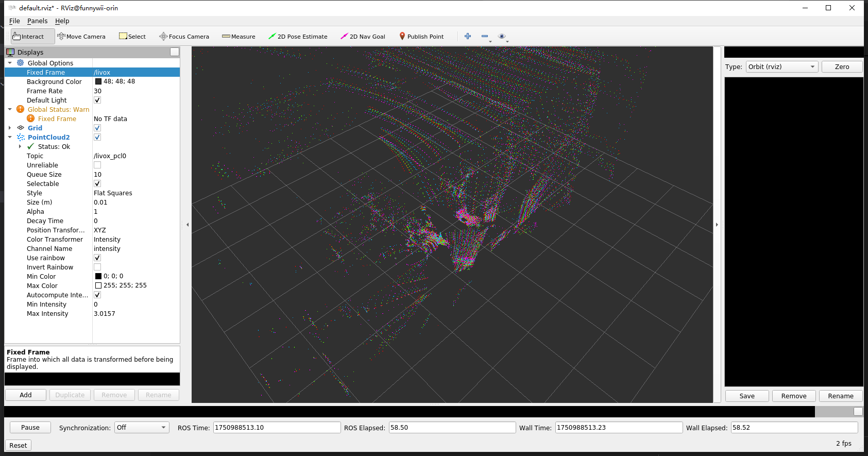868x456 pixels.
Task: Select the 2D Pose Estimate tool
Action: pos(298,37)
